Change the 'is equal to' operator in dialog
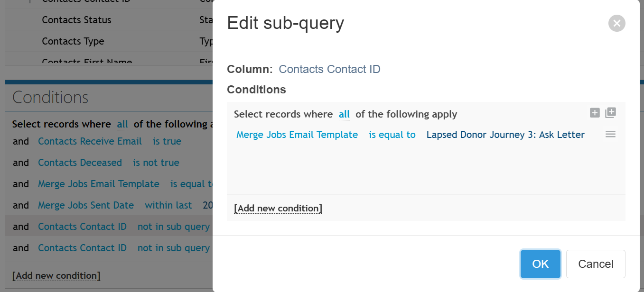Viewport: 644px width, 292px height. click(x=392, y=135)
